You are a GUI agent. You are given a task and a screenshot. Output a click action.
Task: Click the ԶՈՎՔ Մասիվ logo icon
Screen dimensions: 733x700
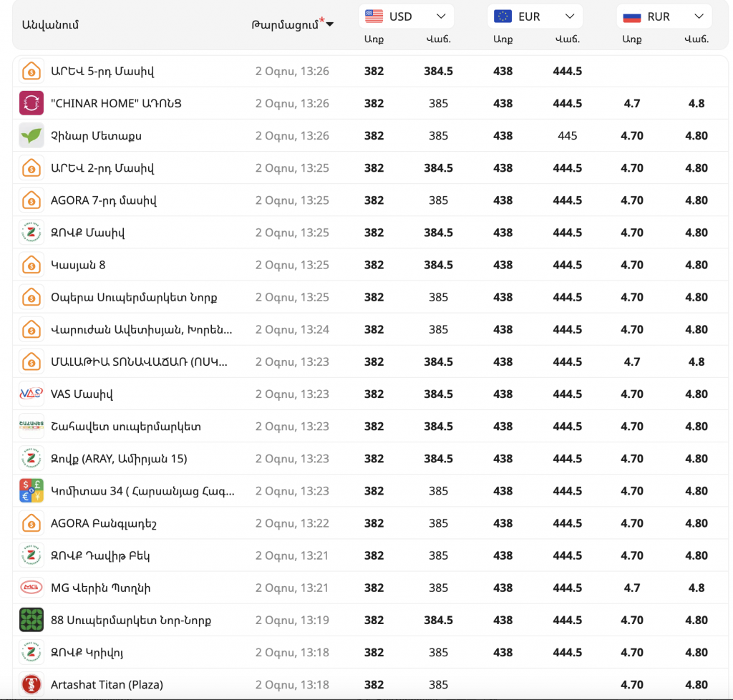click(x=31, y=233)
